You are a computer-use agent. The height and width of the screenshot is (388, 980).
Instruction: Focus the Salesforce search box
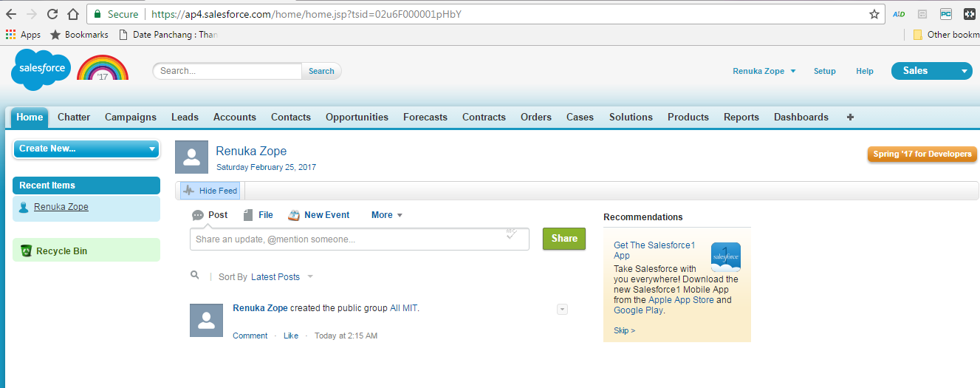[229, 71]
